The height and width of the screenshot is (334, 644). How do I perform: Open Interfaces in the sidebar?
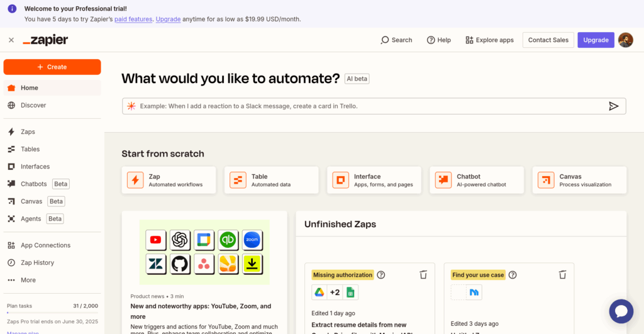point(52,167)
